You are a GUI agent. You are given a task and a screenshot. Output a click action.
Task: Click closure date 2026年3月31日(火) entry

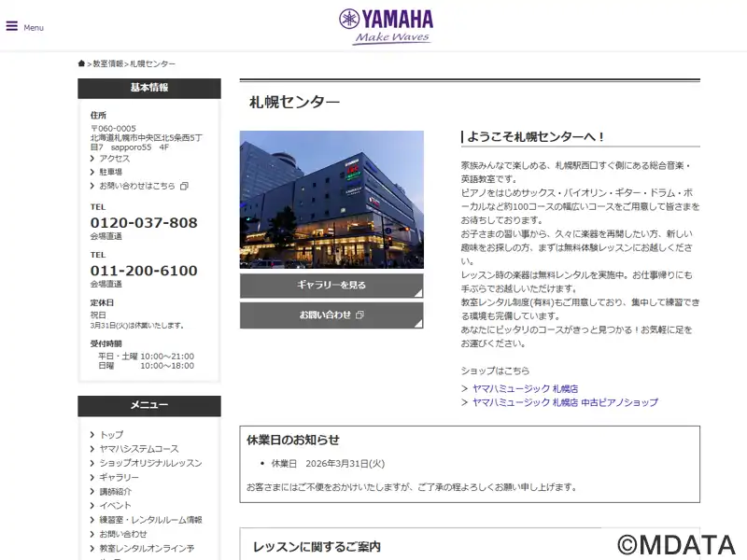click(x=328, y=463)
